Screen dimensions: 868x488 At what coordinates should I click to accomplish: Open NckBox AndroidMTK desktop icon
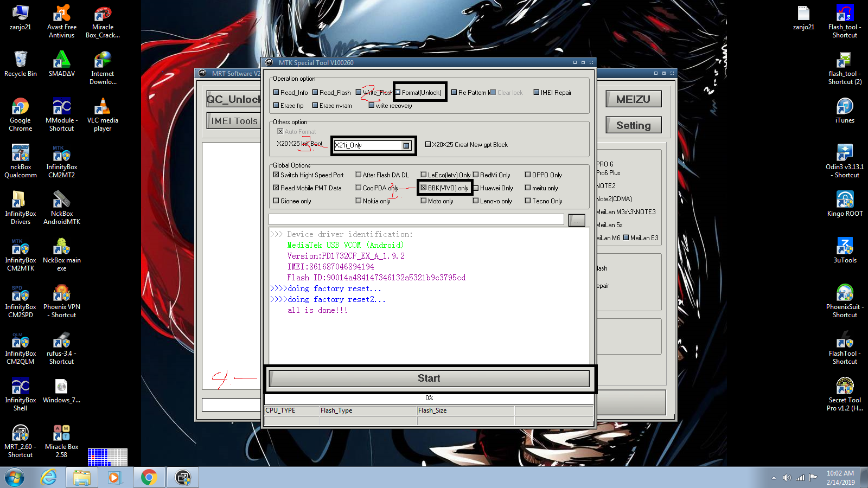62,208
